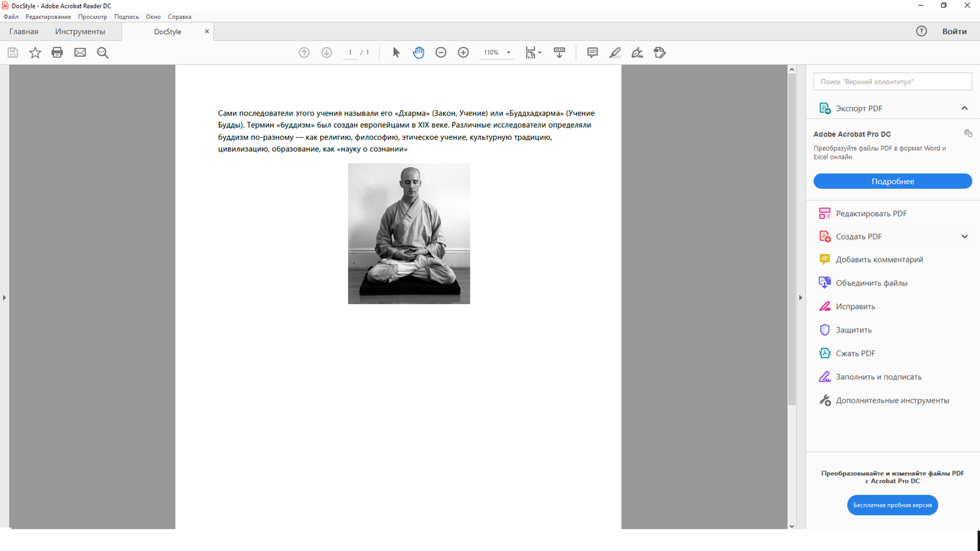Open Заполнить и подписать tool label

pyautogui.click(x=879, y=377)
